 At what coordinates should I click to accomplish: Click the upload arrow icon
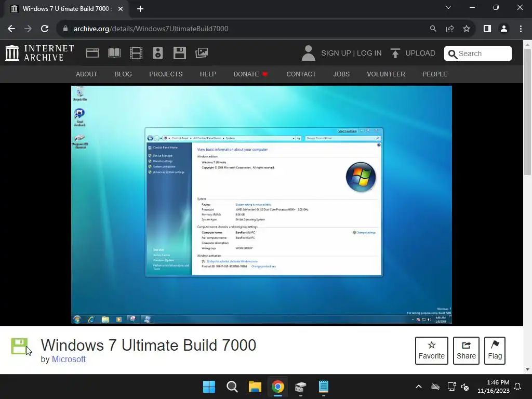tap(395, 54)
